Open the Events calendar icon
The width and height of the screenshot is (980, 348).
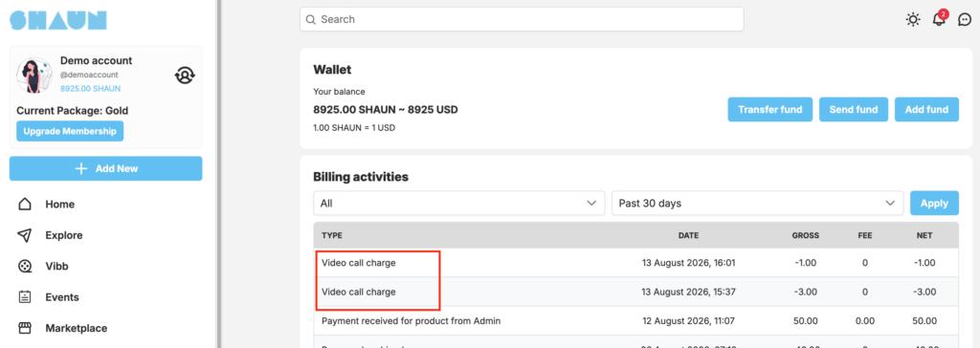click(x=24, y=296)
